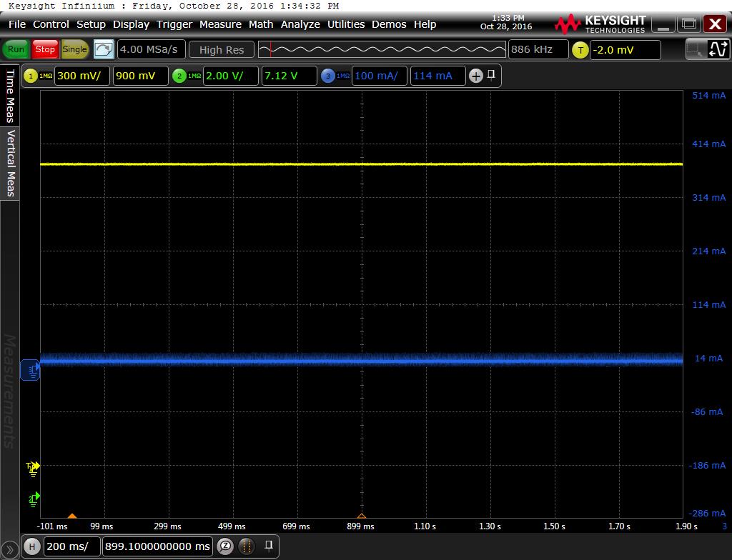Expand the bottom panel with the double-chevron
The width and height of the screenshot is (732, 560).
pyautogui.click(x=9, y=551)
